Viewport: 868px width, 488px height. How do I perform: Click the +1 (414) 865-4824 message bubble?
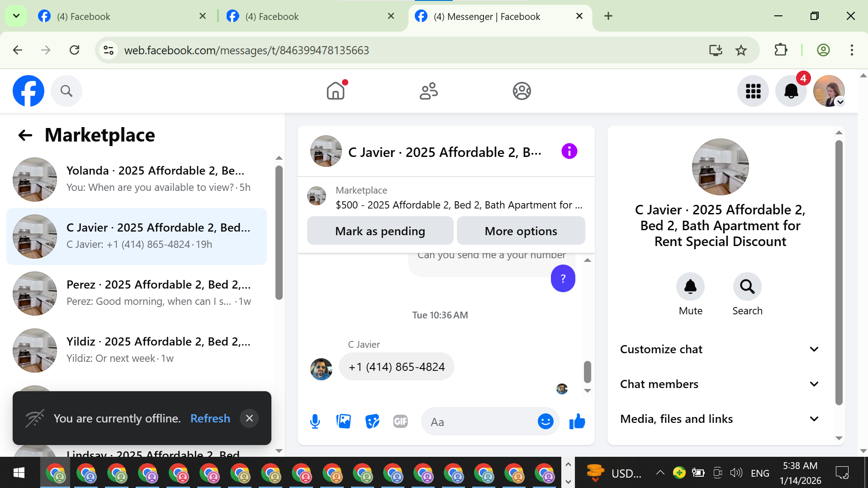[x=397, y=366]
